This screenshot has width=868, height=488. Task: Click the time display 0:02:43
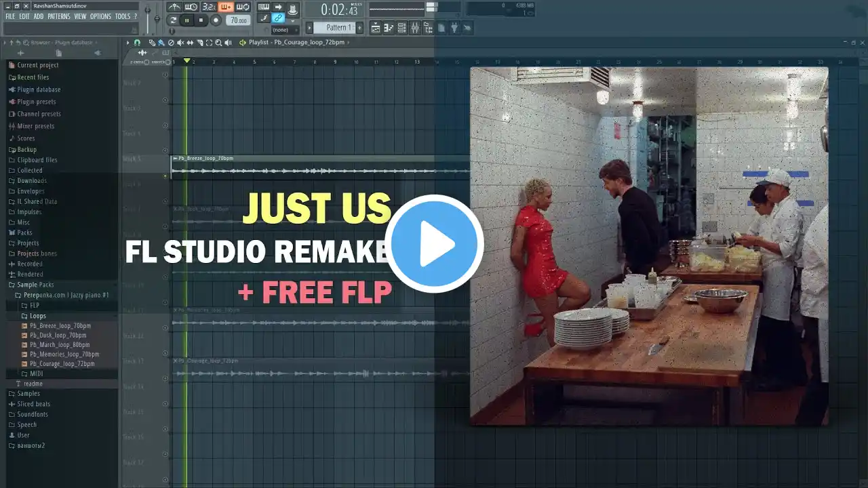pos(338,9)
